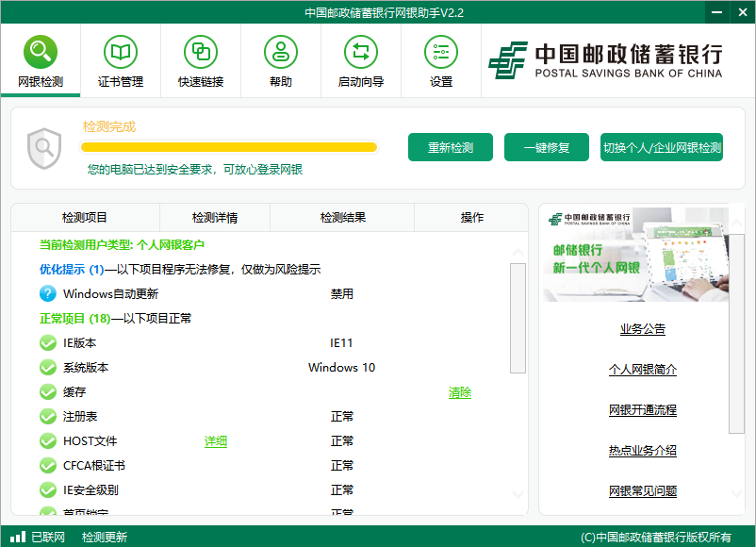This screenshot has width=756, height=547.
Task: Click the 检测项目 column header
Action: [85, 218]
